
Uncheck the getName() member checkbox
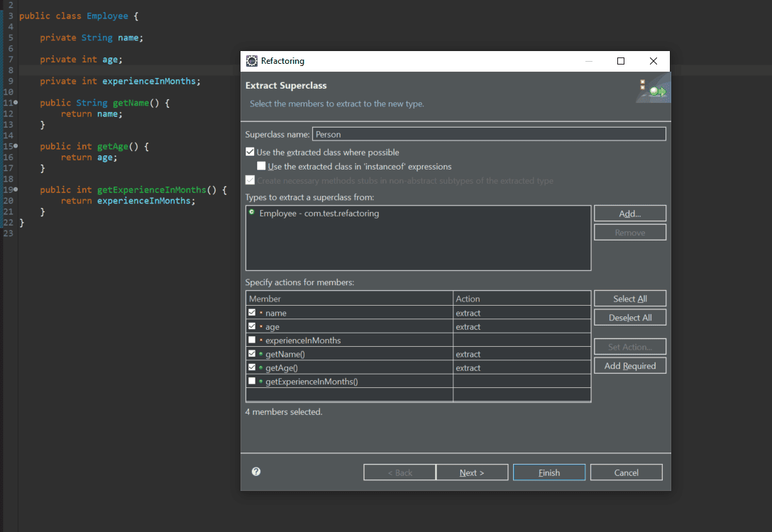(252, 353)
